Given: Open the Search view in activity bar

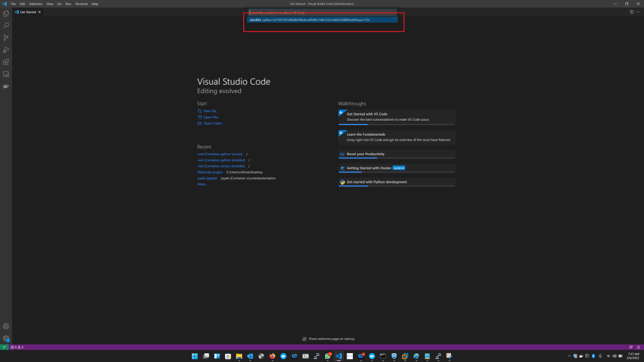Looking at the screenshot, I should (6, 26).
